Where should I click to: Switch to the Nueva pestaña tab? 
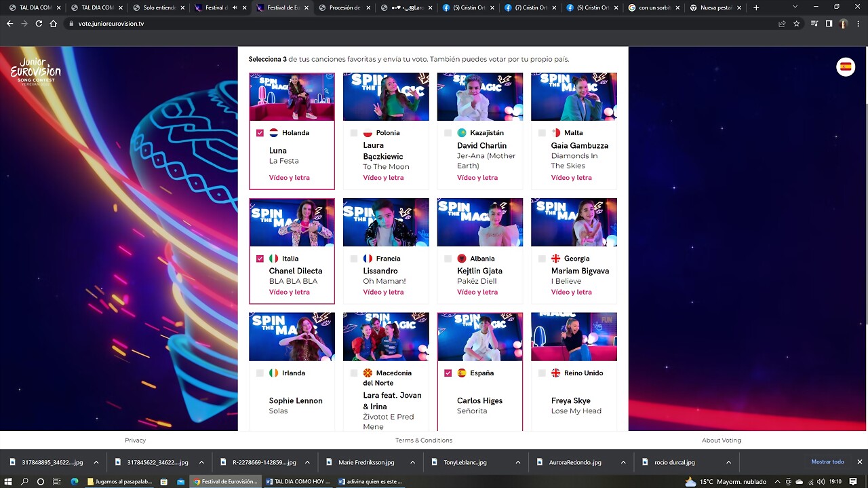click(x=715, y=7)
